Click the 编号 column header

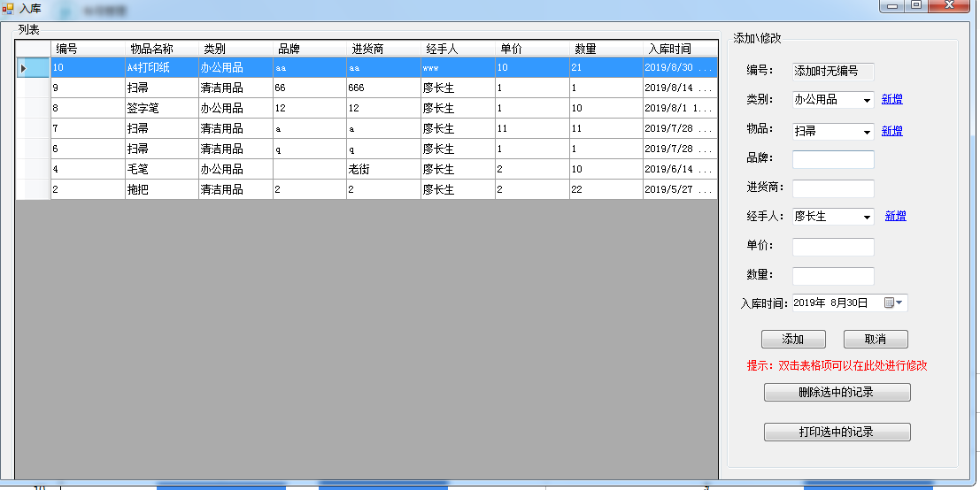tap(87, 49)
